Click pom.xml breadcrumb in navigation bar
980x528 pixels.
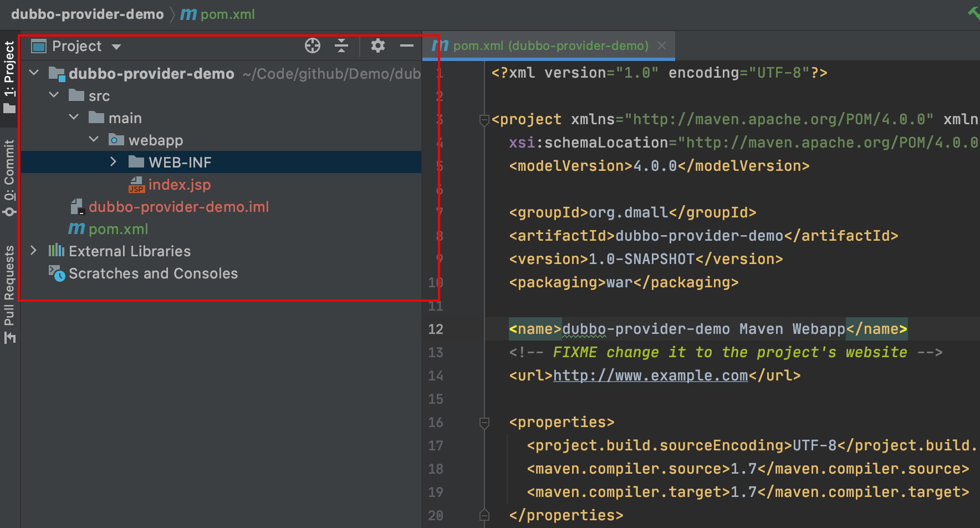228,14
